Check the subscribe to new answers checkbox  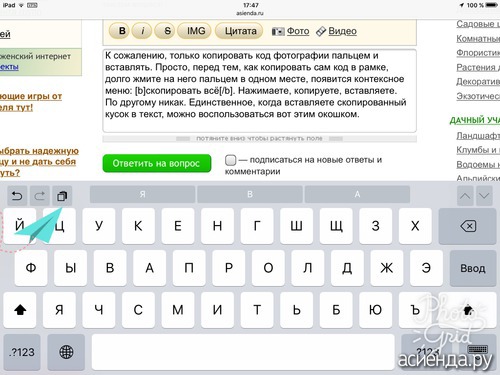coord(230,160)
